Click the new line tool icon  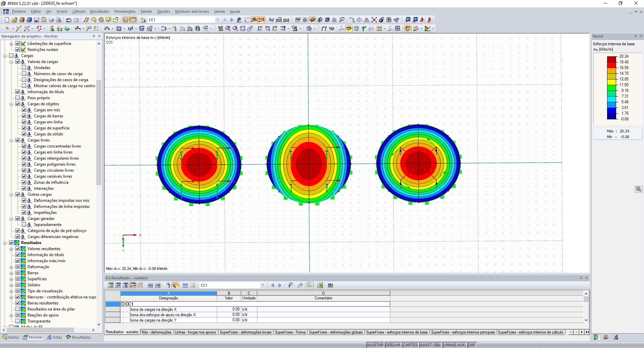18,28
